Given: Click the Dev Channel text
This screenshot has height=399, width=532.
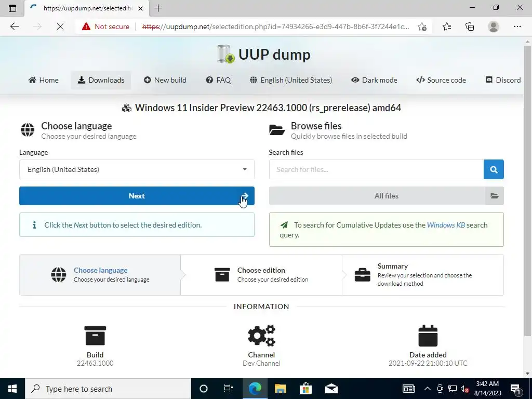Looking at the screenshot, I should 261,363.
